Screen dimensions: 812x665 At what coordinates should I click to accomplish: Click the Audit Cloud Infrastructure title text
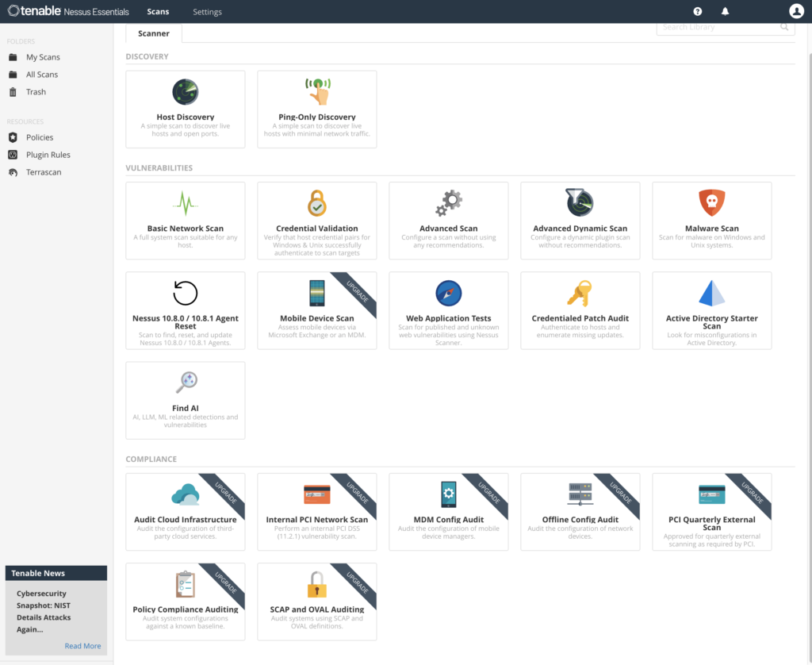tap(186, 520)
